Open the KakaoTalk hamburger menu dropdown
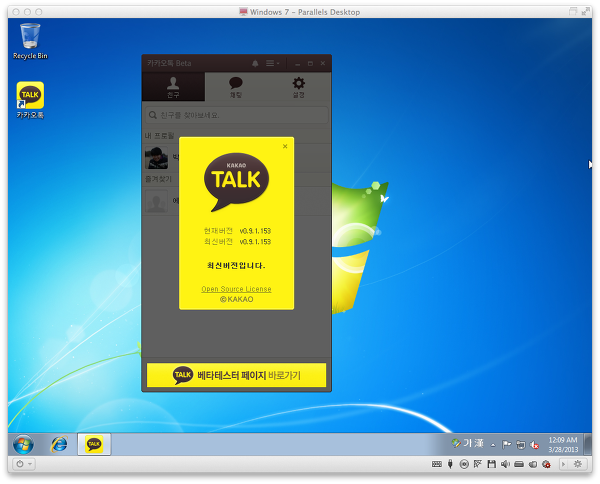The image size is (600, 484). (272, 64)
